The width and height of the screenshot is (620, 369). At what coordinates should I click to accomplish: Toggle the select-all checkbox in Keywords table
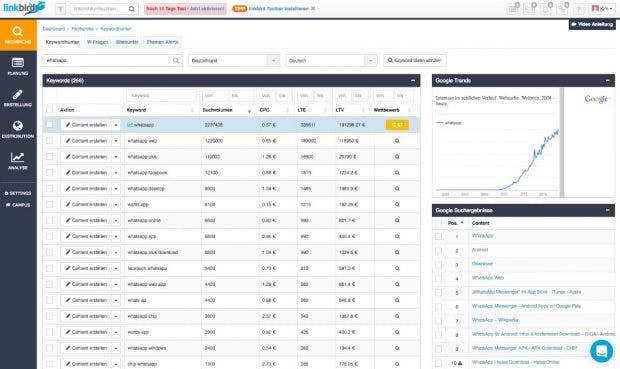49,110
